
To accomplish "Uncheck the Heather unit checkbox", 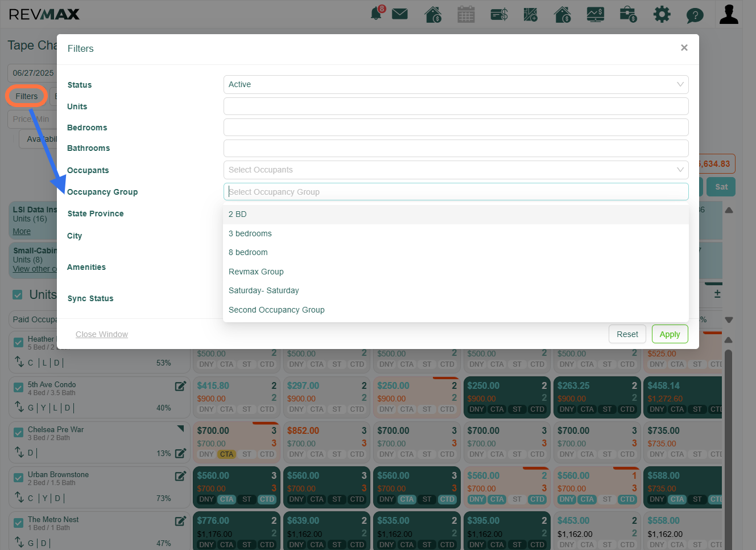I will (x=18, y=342).
